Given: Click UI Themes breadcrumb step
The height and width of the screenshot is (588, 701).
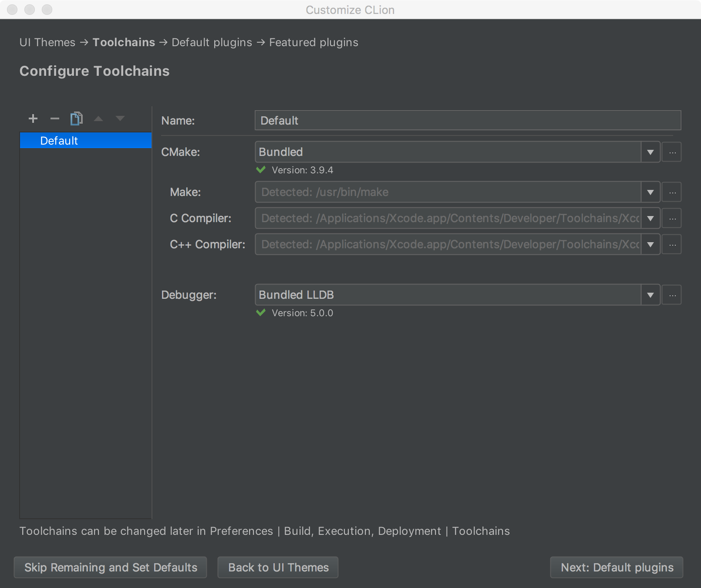Looking at the screenshot, I should (47, 42).
